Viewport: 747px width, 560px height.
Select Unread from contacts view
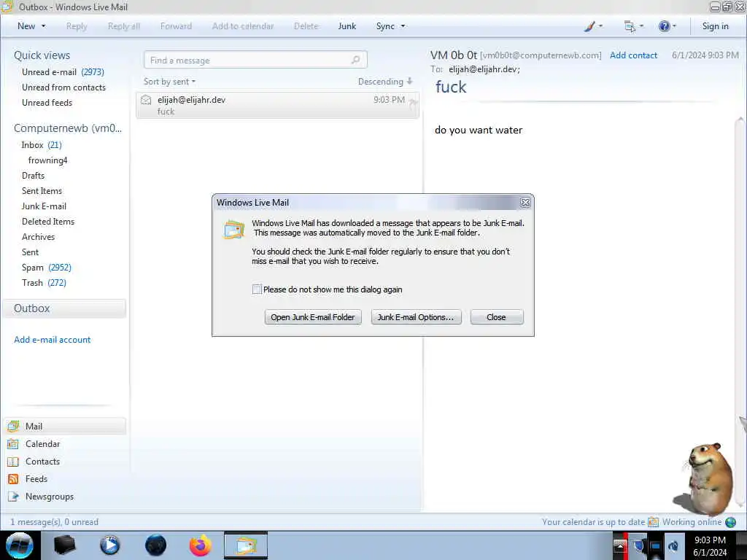64,87
